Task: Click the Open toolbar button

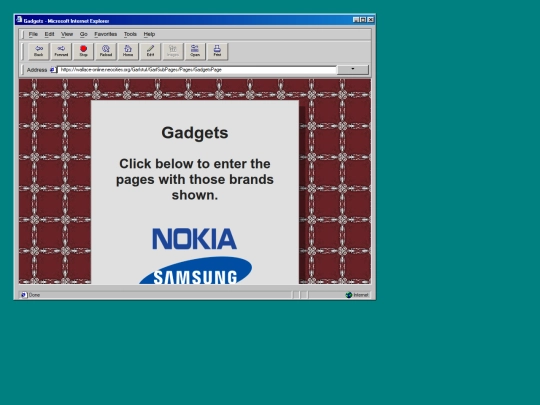Action: (x=195, y=51)
